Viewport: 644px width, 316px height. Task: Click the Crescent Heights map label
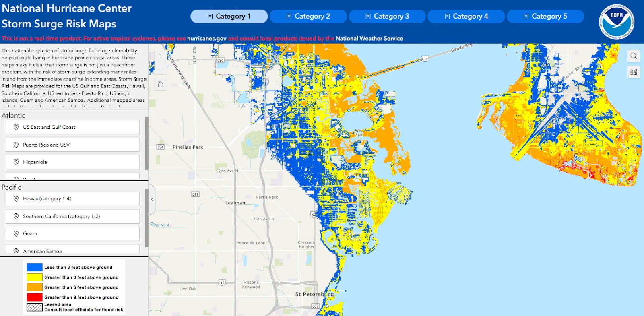[x=306, y=245]
